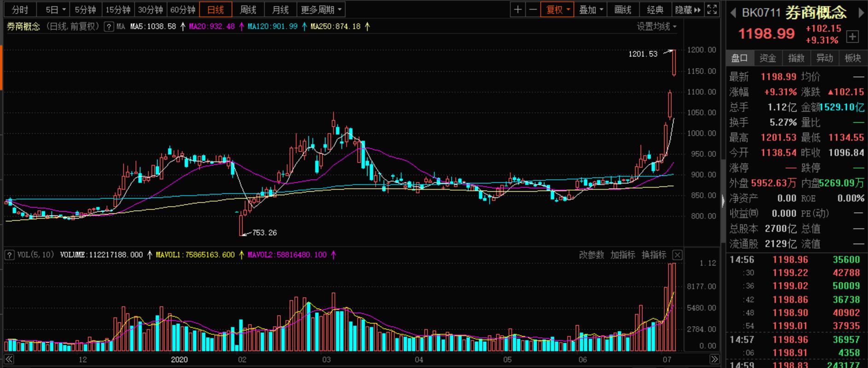This screenshot has height=368, width=868.
Task: Switch to 月线 monthly chart
Action: 280,10
